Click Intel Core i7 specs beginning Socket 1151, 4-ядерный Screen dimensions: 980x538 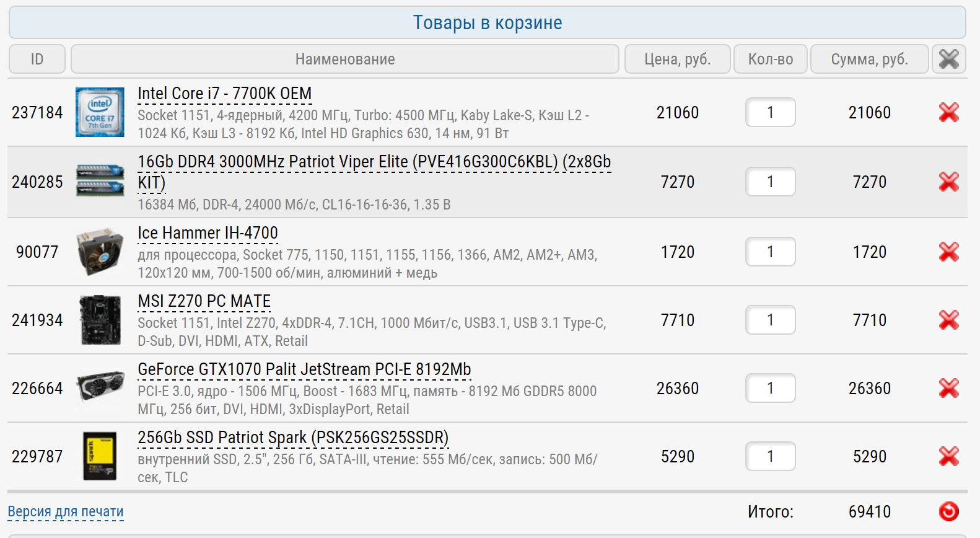click(x=364, y=124)
